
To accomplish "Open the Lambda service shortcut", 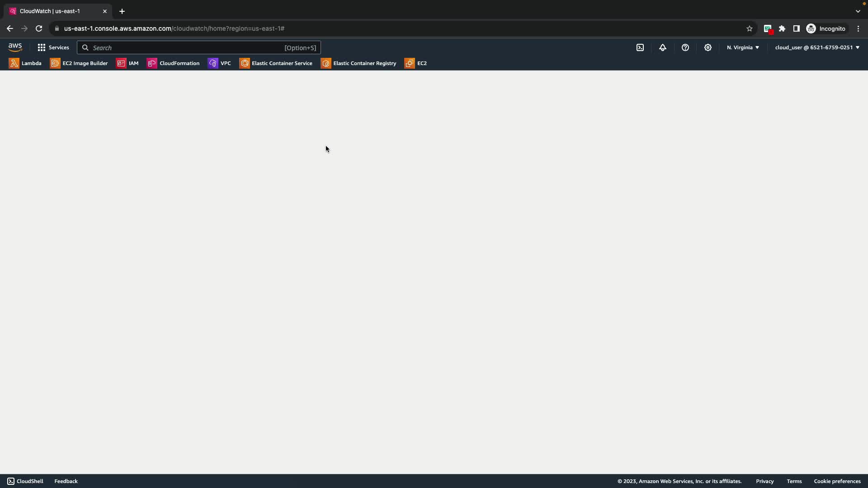I will click(x=25, y=63).
